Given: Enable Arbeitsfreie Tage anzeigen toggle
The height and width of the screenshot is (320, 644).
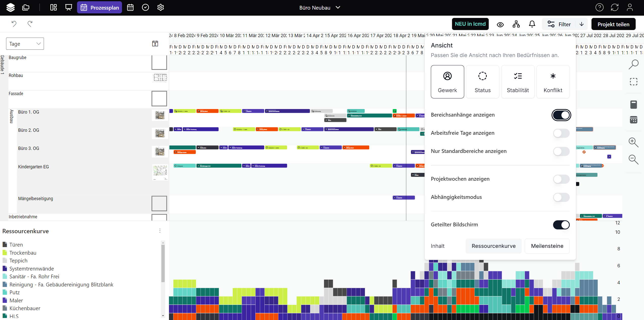Looking at the screenshot, I should 561,133.
